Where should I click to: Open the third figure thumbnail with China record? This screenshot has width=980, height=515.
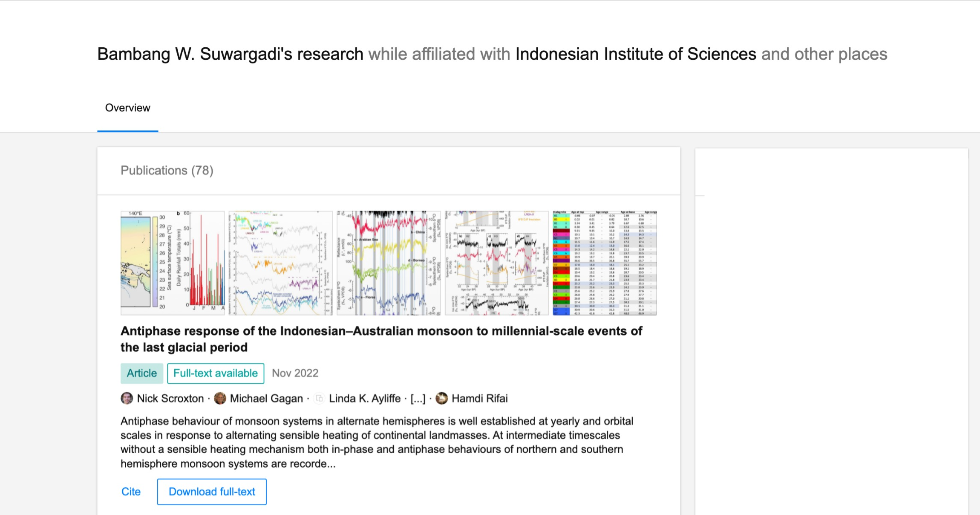[x=389, y=263]
